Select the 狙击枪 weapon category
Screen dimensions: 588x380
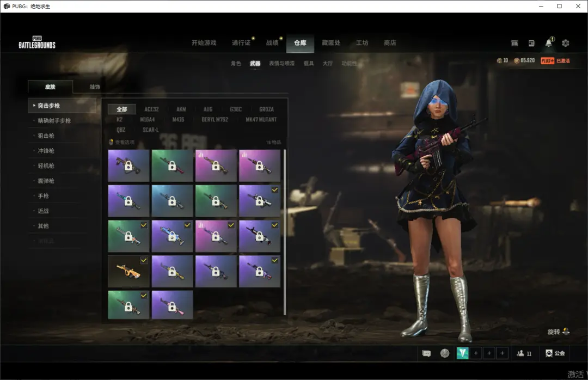coord(46,136)
